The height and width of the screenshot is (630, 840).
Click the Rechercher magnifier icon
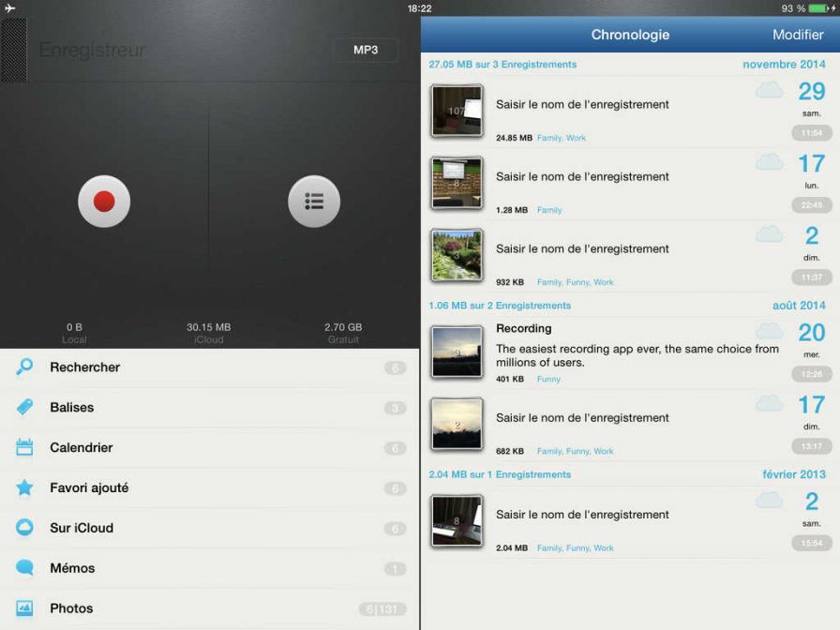(24, 367)
